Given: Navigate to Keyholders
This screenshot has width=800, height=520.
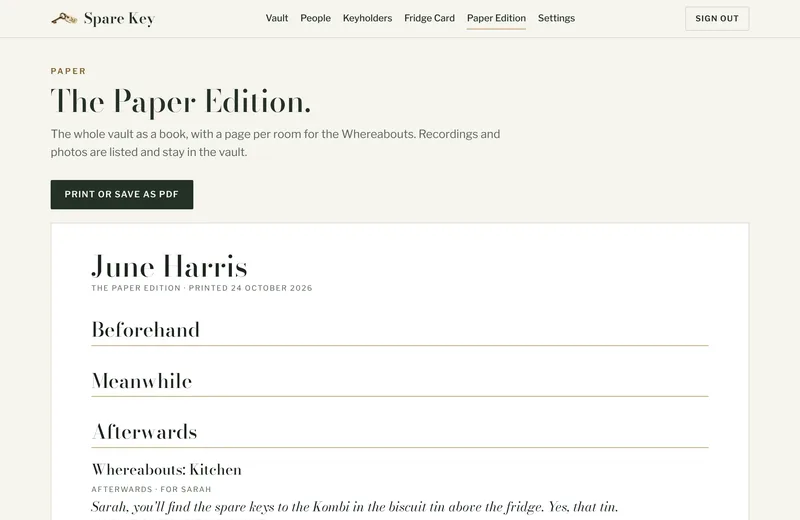Looking at the screenshot, I should (367, 18).
